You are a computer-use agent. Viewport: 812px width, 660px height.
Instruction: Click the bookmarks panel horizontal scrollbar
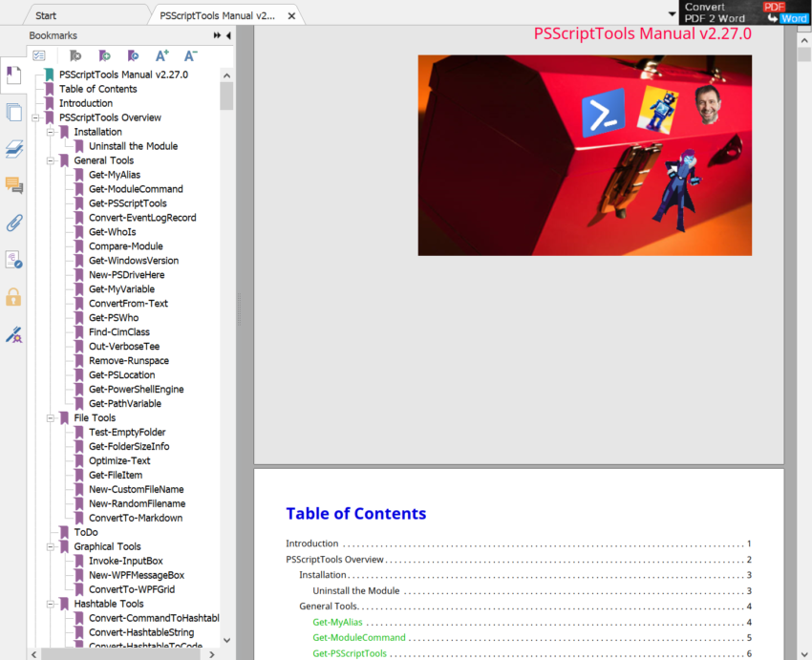[120, 654]
